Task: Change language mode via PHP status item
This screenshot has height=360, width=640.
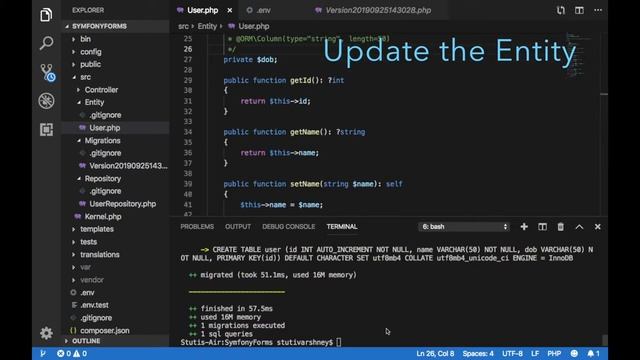Action: click(x=554, y=353)
